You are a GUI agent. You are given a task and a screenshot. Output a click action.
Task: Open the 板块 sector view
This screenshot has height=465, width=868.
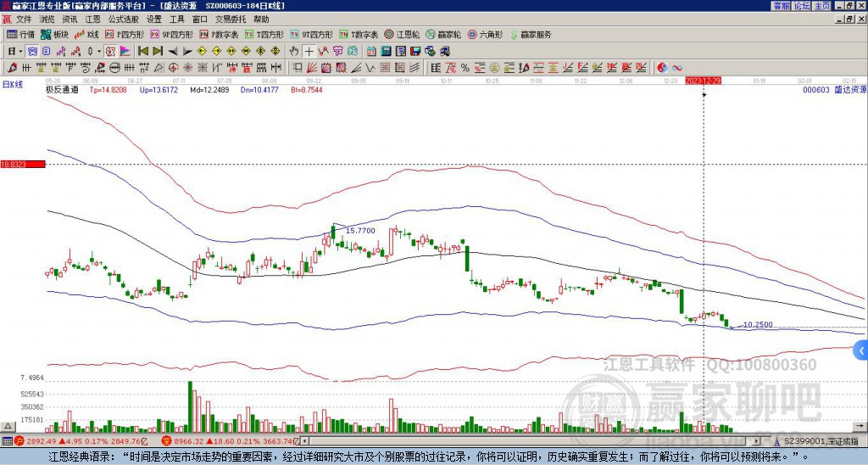[x=53, y=34]
